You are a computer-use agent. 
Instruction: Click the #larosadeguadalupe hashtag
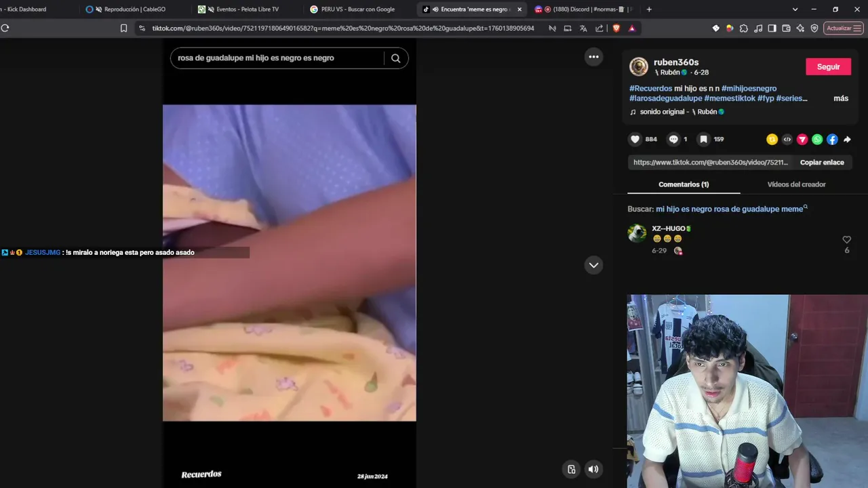coord(665,98)
